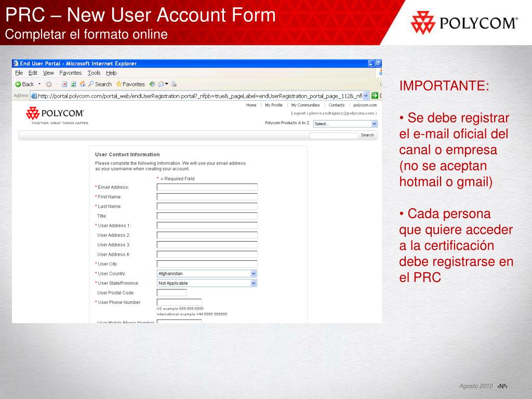This screenshot has width=532, height=399.
Task: Open the File menu
Action: [x=19, y=73]
